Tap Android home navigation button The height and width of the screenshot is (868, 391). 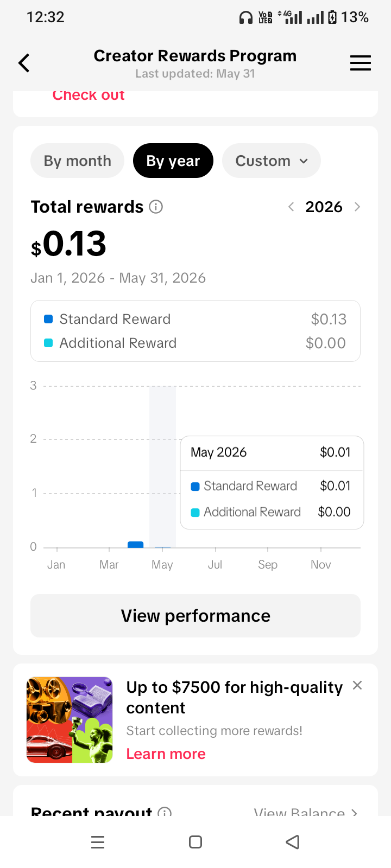(195, 842)
